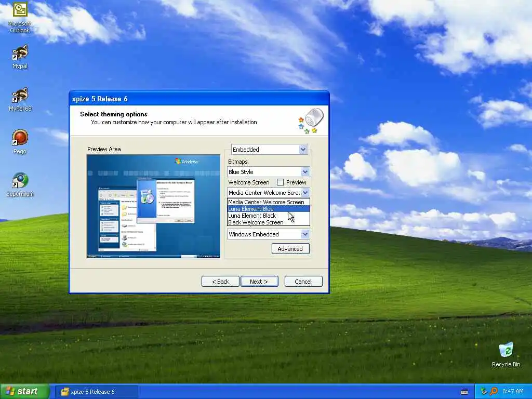Click the orange magnifier tray icon
The width and height of the screenshot is (532, 399).
(x=494, y=391)
